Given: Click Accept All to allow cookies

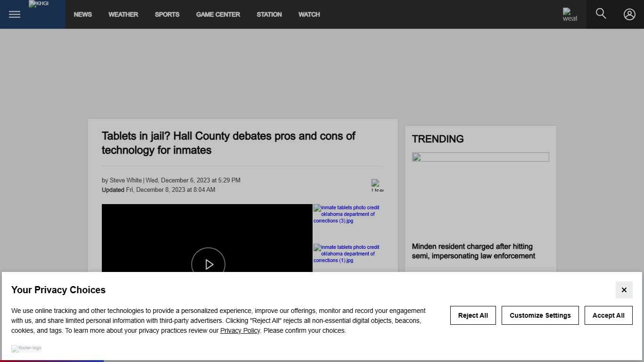Looking at the screenshot, I should [608, 315].
